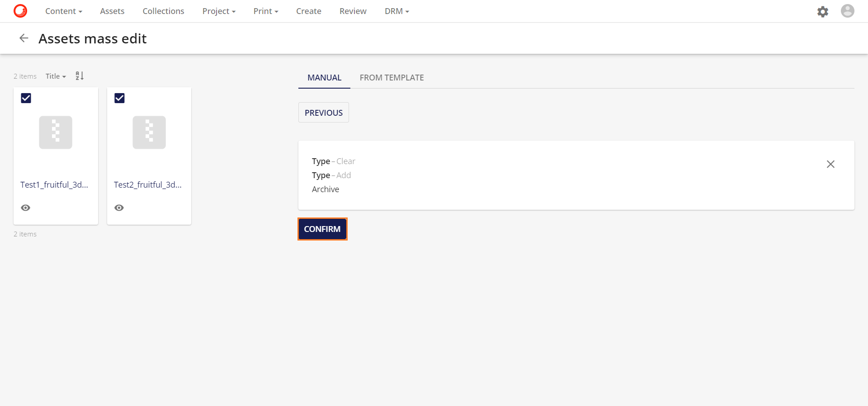Viewport: 868px width, 406px height.
Task: Click the red application logo icon
Action: [x=20, y=11]
